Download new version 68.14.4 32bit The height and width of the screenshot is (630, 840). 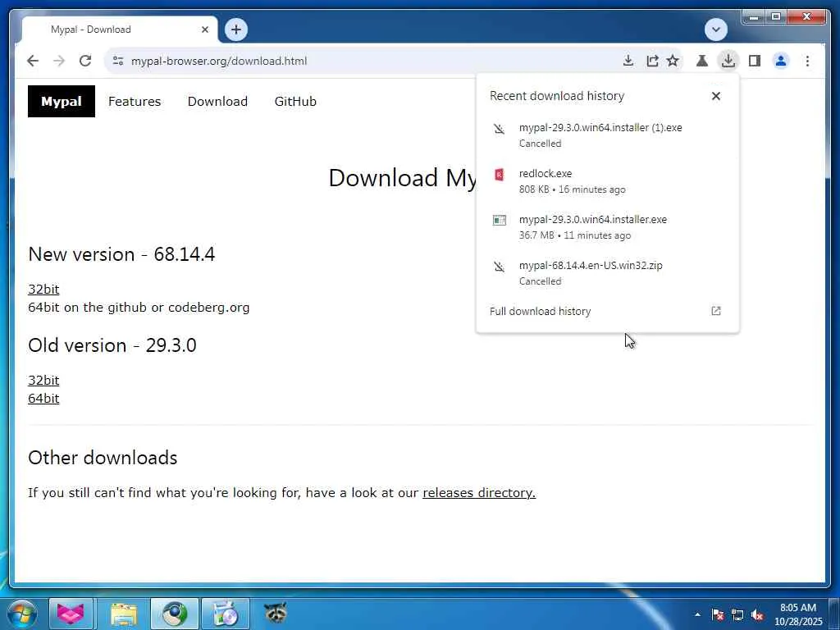(43, 290)
